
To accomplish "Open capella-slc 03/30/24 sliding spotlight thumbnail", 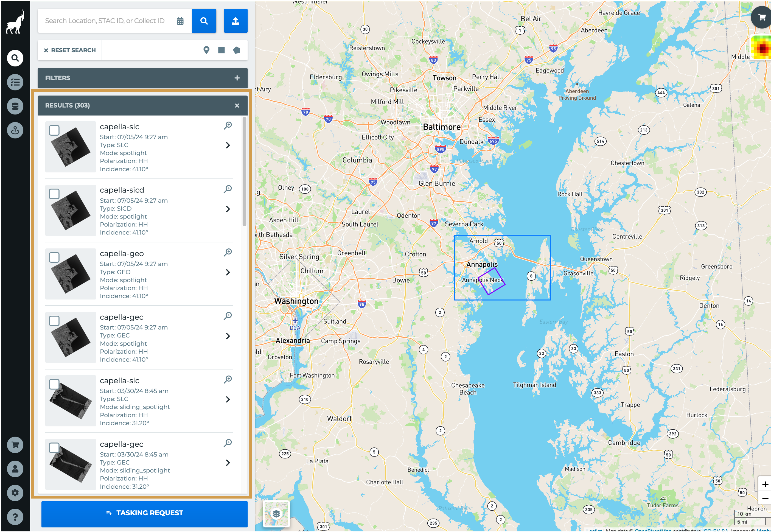I will 71,401.
